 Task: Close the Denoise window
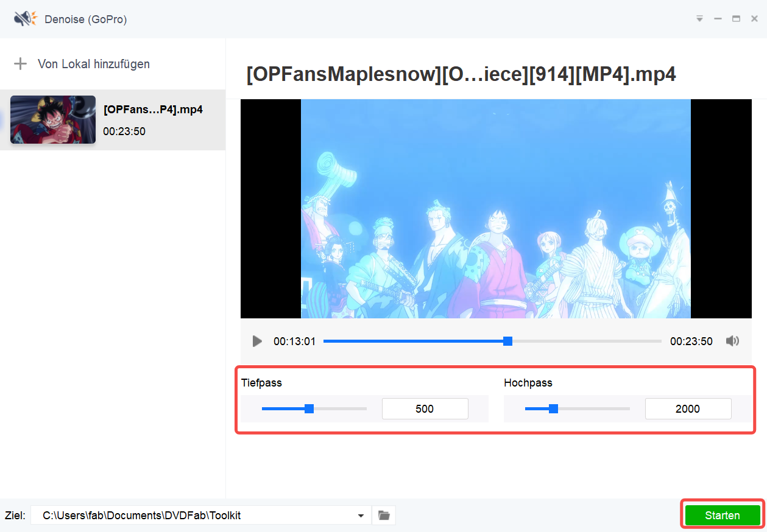pyautogui.click(x=754, y=19)
